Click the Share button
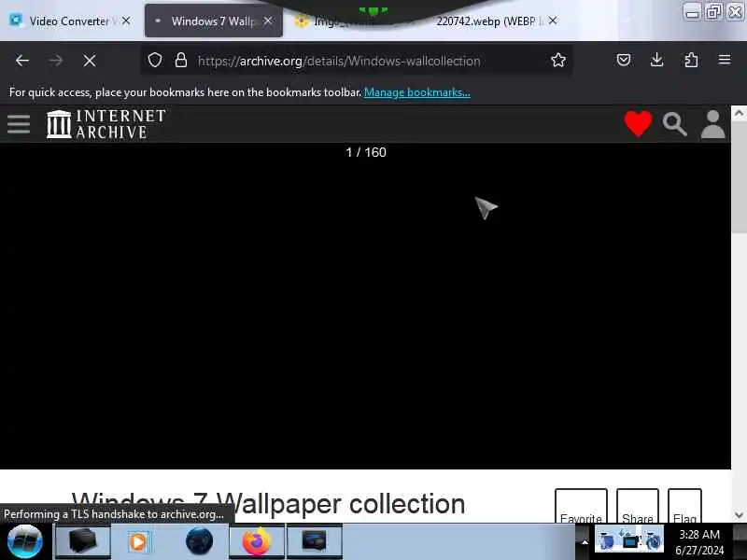 coord(638,507)
